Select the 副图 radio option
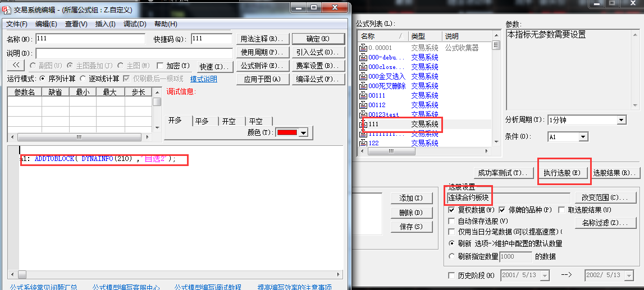Image resolution: width=644 pixels, height=290 pixels. (x=33, y=66)
